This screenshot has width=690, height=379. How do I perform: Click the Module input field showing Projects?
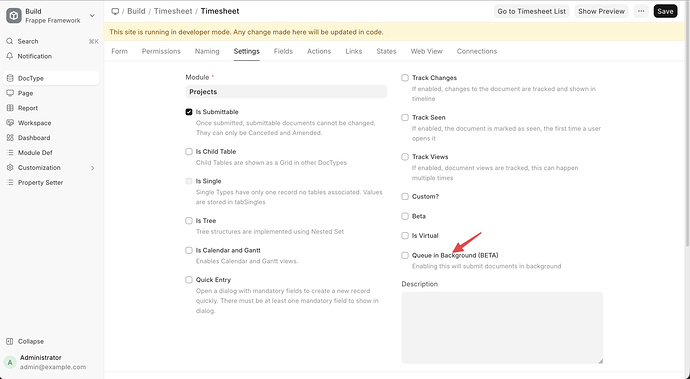click(286, 92)
